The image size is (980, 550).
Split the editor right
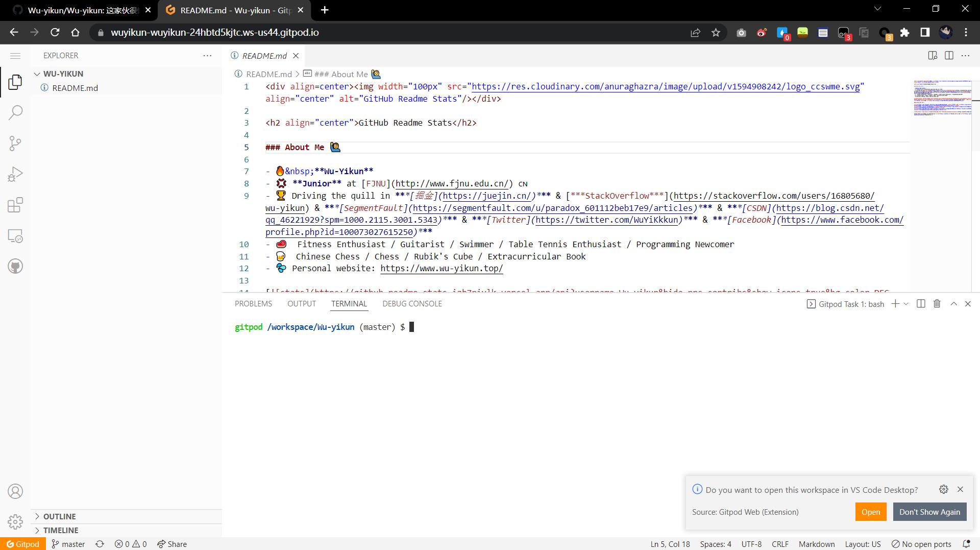(x=949, y=56)
